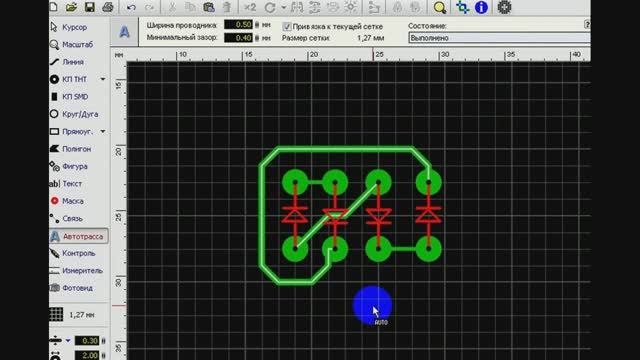Viewport: 640px width, 360px height.
Task: Expand the Прямоуг. rectangle options dropdown
Action: click(x=103, y=131)
